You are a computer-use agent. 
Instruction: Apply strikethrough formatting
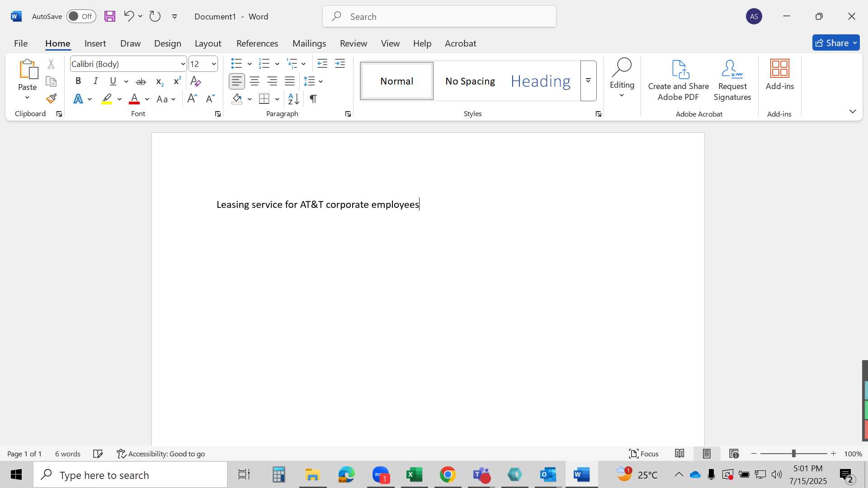tap(141, 82)
